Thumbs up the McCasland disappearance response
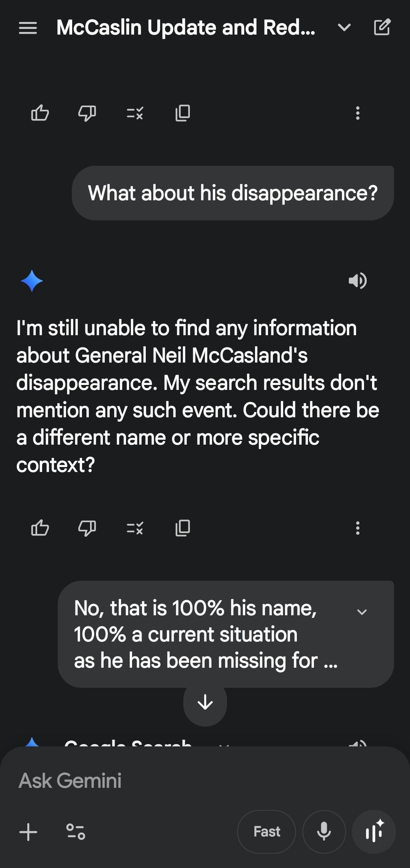The height and width of the screenshot is (868, 410). tap(40, 528)
